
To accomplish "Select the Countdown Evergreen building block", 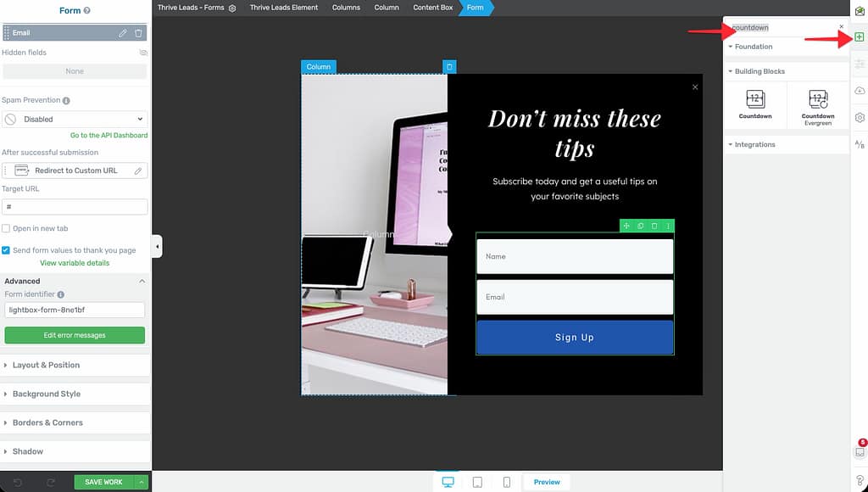I will pos(818,105).
